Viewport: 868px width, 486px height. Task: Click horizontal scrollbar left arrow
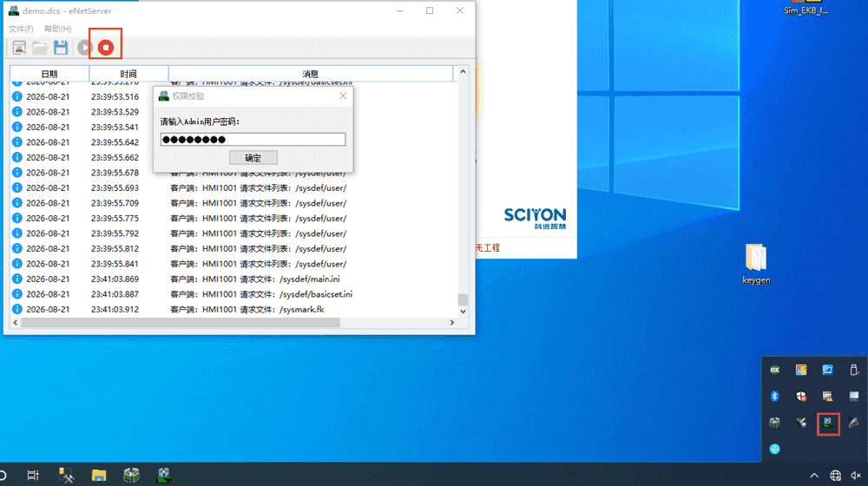click(16, 322)
